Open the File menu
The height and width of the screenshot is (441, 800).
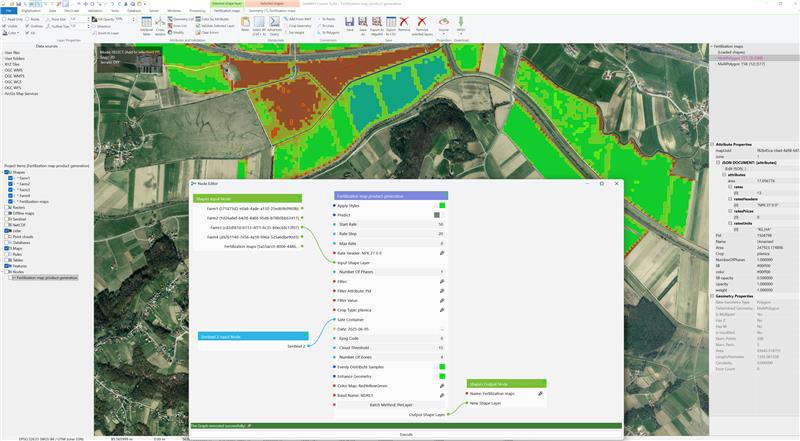[x=9, y=10]
